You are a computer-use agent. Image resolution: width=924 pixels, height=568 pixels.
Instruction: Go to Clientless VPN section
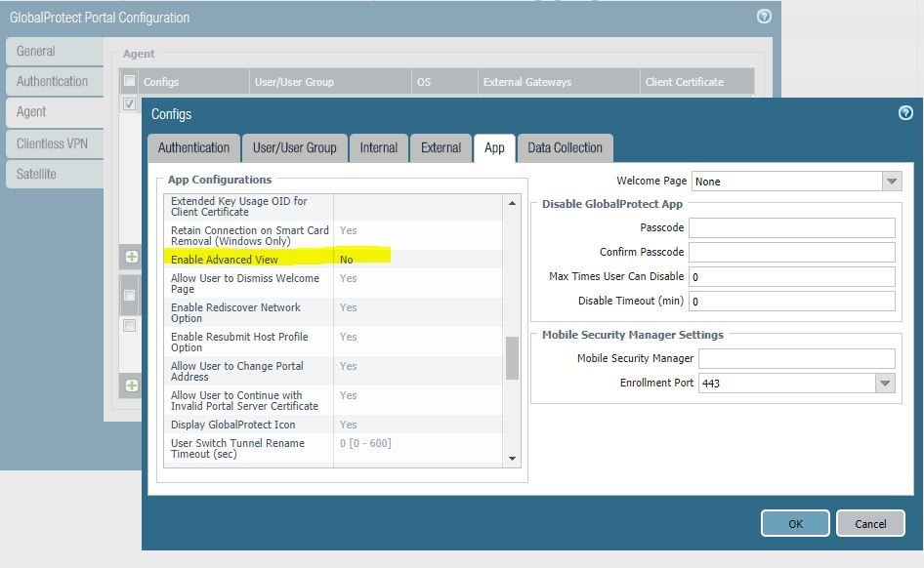[53, 143]
